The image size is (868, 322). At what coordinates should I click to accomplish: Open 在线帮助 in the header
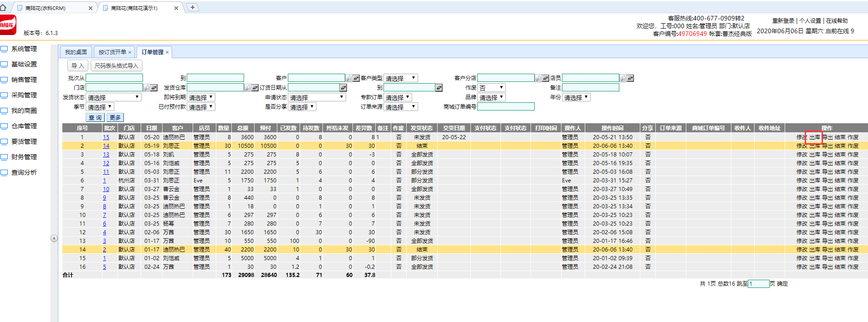837,21
